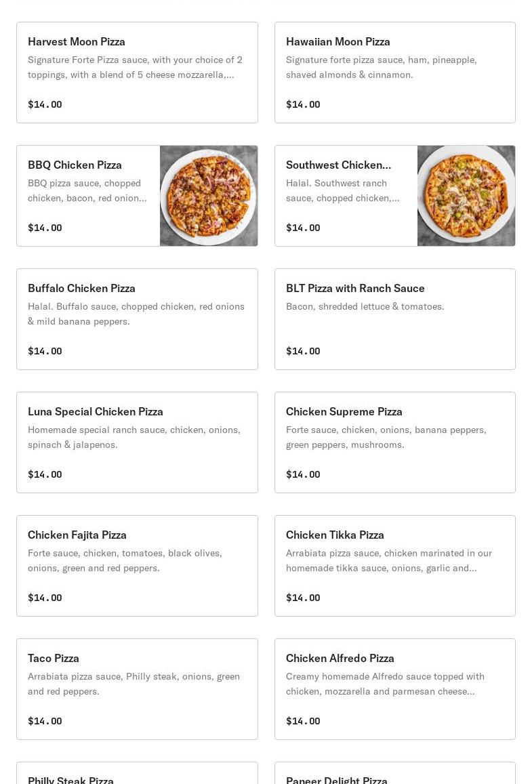
Task: Click the Buffalo Chicken Pizza $14.00 price
Action: (x=45, y=351)
